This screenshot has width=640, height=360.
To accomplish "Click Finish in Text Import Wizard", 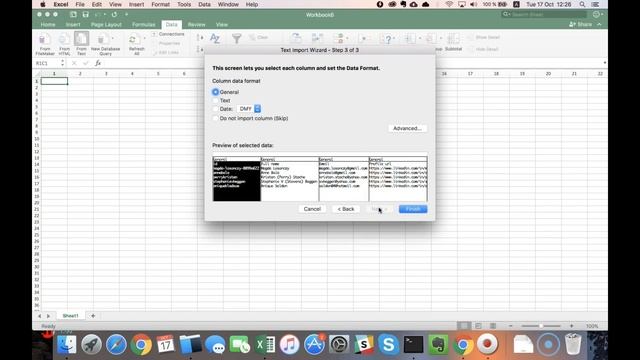I will tap(413, 209).
